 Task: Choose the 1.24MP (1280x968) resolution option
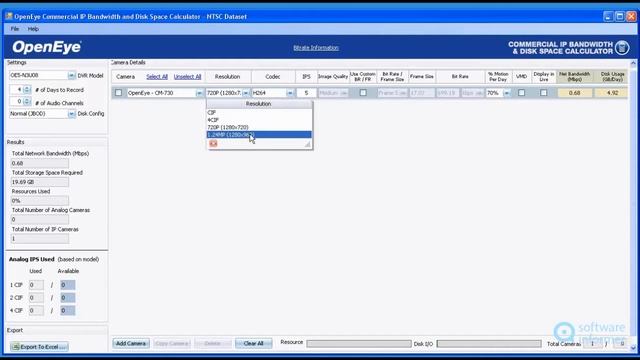[259, 135]
